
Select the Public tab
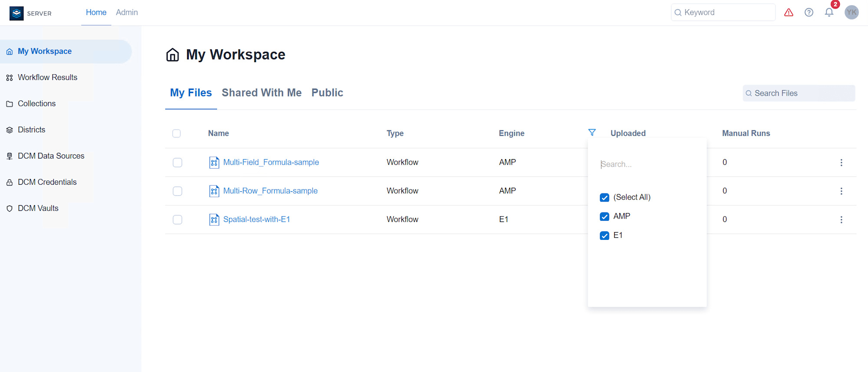[x=327, y=93]
